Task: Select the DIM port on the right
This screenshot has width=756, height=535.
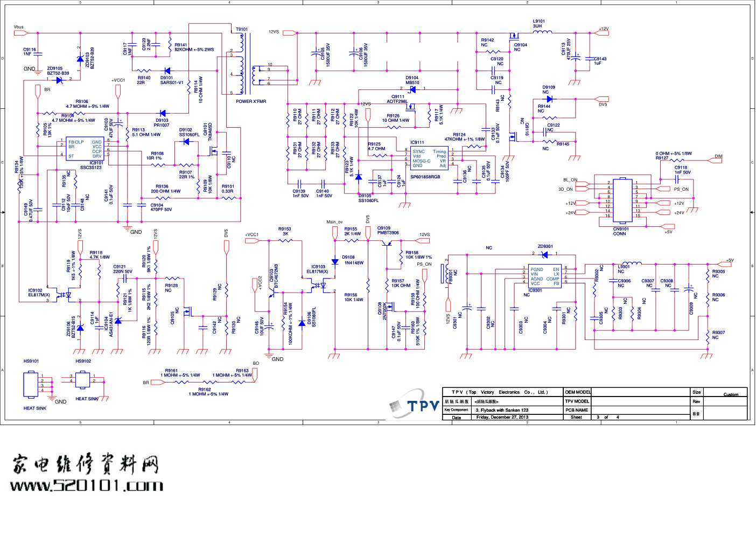Action: click(x=718, y=160)
